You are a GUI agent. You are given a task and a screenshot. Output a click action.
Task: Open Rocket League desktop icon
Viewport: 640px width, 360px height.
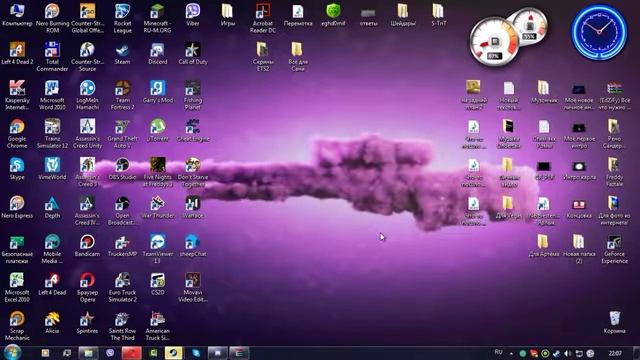(x=122, y=18)
